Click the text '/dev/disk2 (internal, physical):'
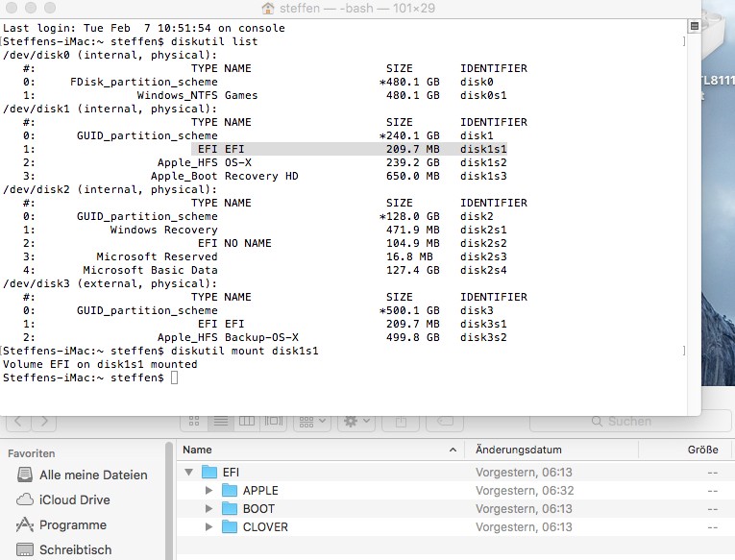 (110, 190)
